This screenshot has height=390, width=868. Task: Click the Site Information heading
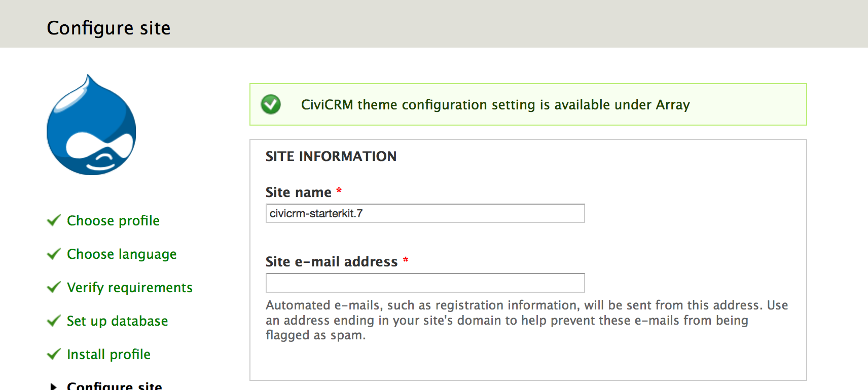pos(331,157)
